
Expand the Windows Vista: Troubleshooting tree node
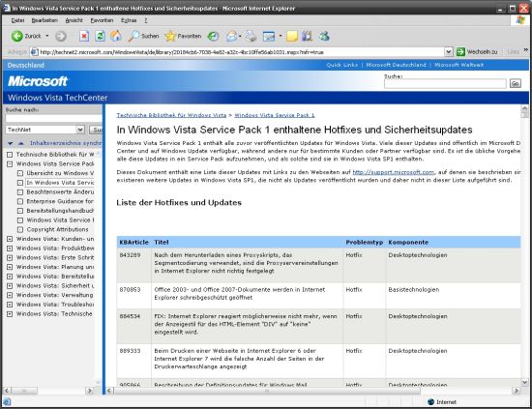pos(10,305)
